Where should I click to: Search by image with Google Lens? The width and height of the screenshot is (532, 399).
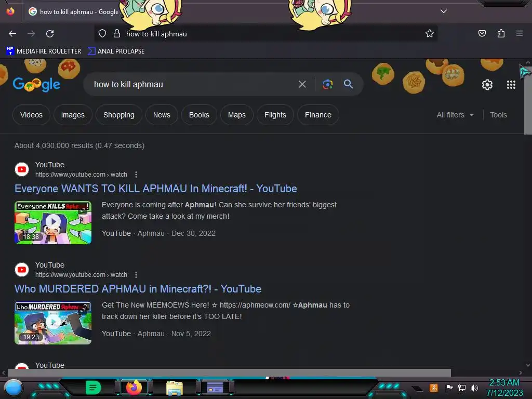[x=327, y=84]
